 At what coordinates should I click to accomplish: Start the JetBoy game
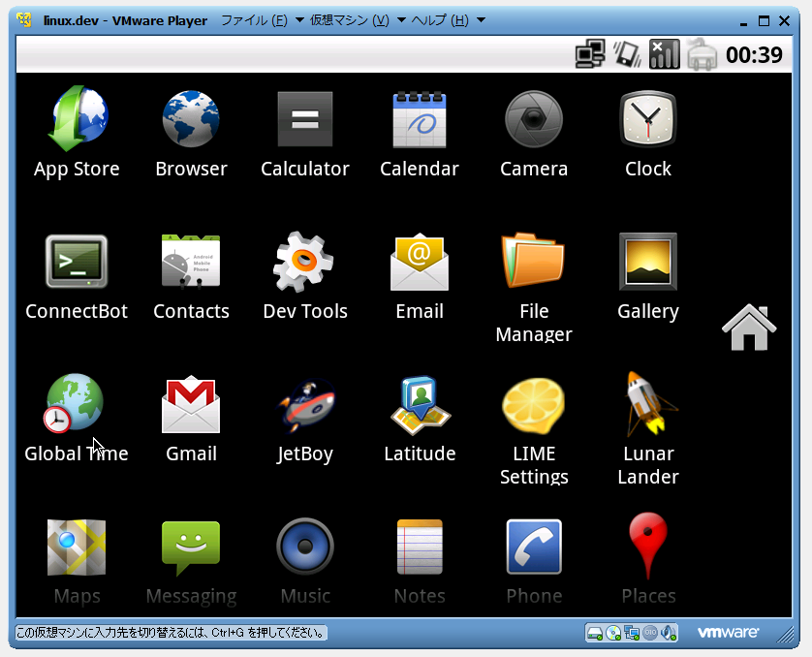click(x=306, y=404)
